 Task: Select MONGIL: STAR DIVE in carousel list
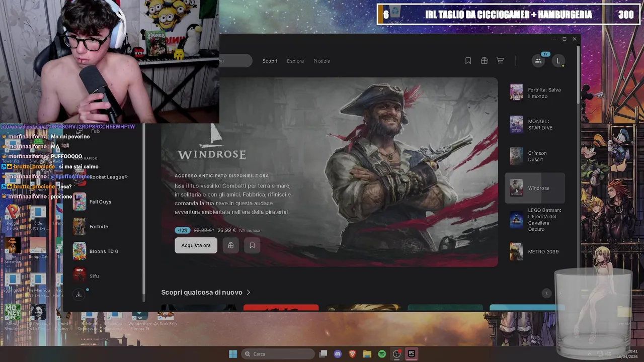[x=535, y=124]
